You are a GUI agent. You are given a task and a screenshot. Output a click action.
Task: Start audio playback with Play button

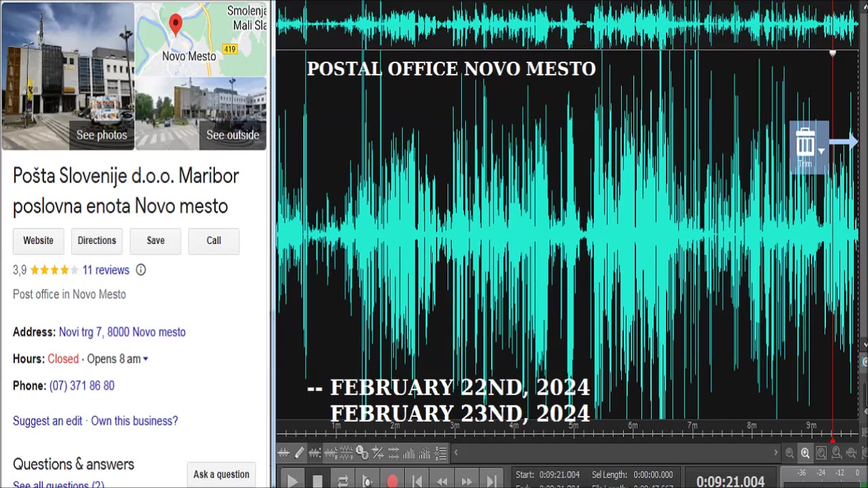point(292,481)
